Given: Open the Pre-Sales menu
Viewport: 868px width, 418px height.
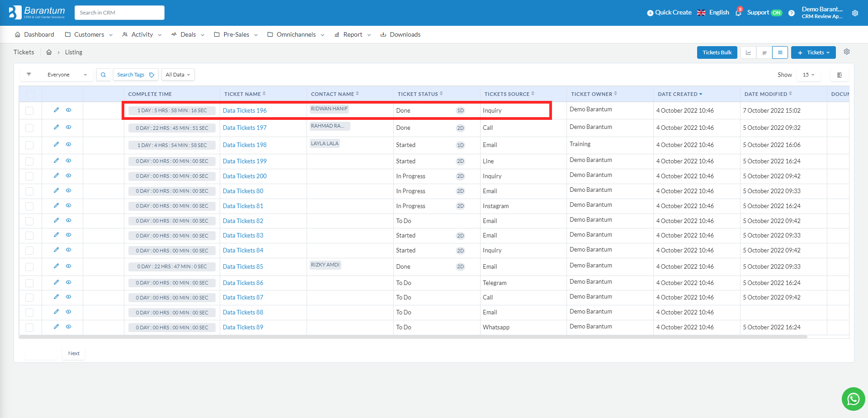Looking at the screenshot, I should point(236,34).
